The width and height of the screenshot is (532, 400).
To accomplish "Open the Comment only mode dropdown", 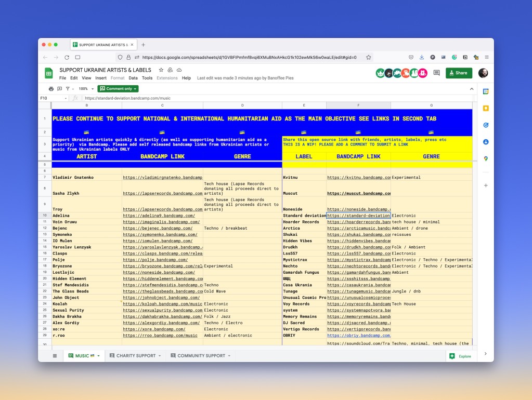I will 118,89.
